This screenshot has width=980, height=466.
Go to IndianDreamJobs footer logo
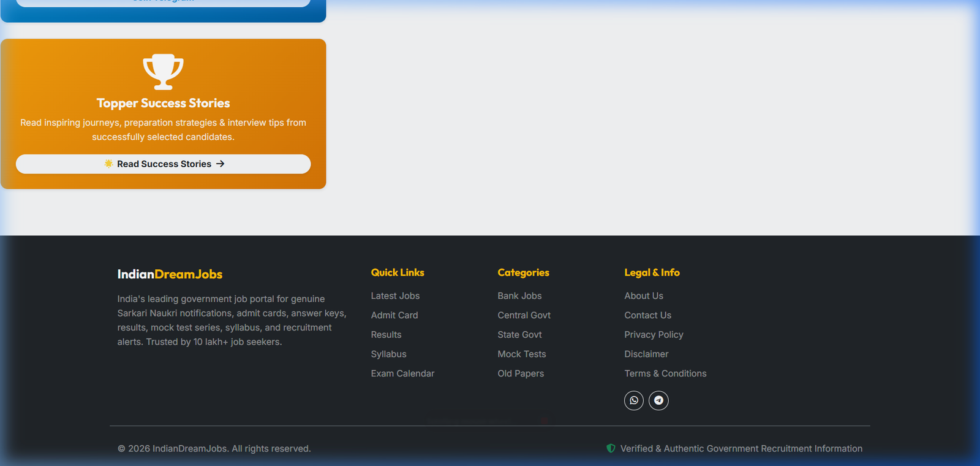click(170, 274)
